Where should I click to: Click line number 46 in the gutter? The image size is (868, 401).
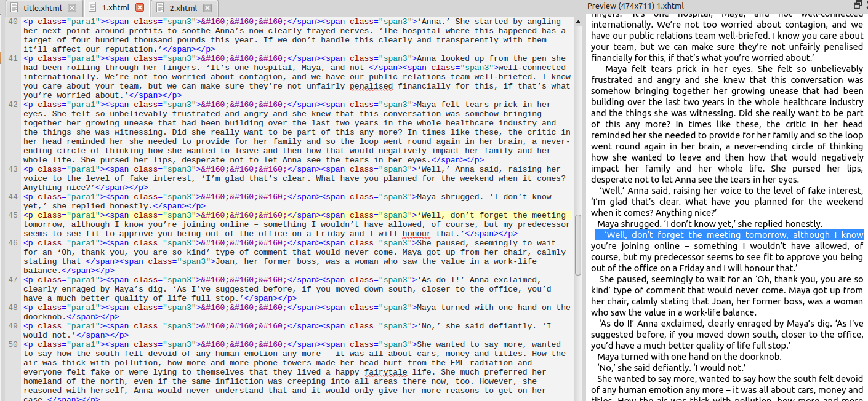[x=13, y=243]
